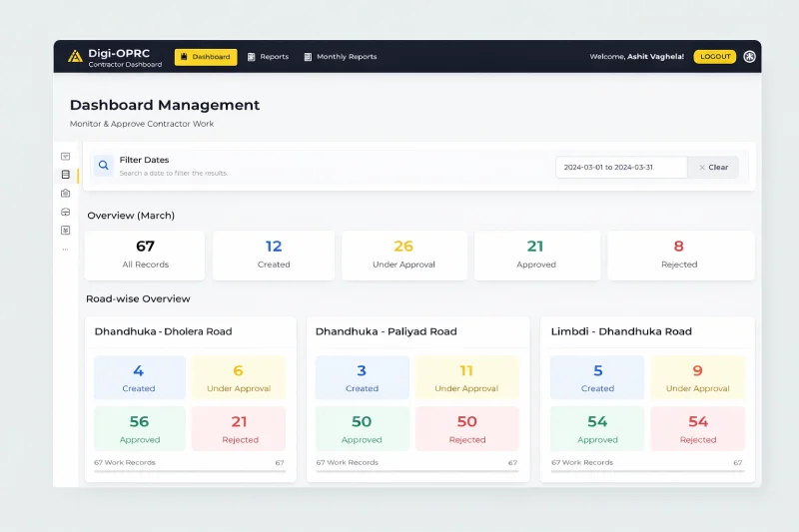The image size is (799, 532).
Task: Open the Under Approval overview card showing 26
Action: click(x=403, y=255)
